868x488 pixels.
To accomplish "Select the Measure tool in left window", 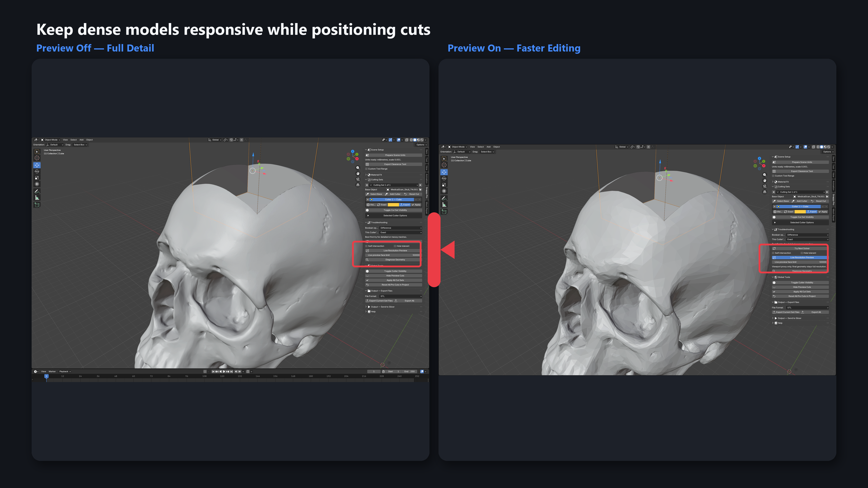I will tap(37, 198).
